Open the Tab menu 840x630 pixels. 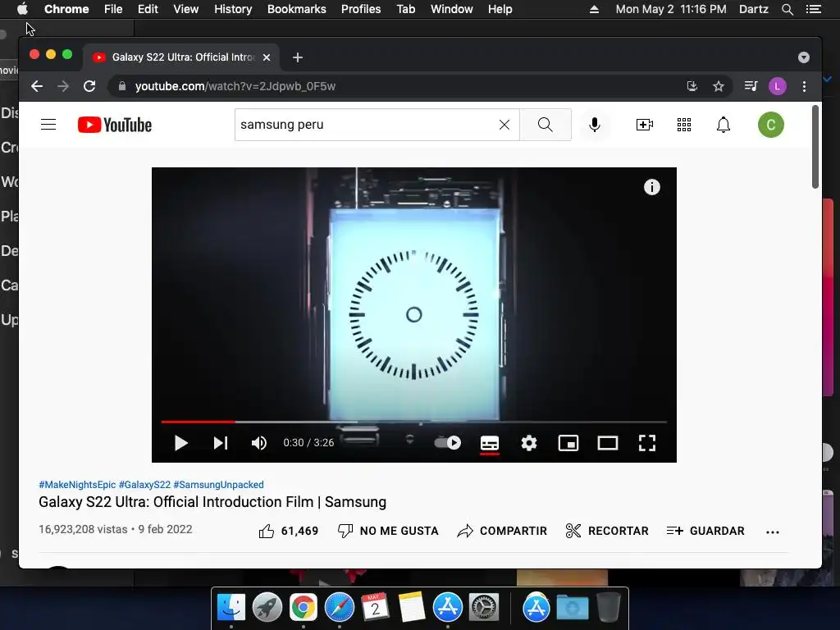coord(405,9)
